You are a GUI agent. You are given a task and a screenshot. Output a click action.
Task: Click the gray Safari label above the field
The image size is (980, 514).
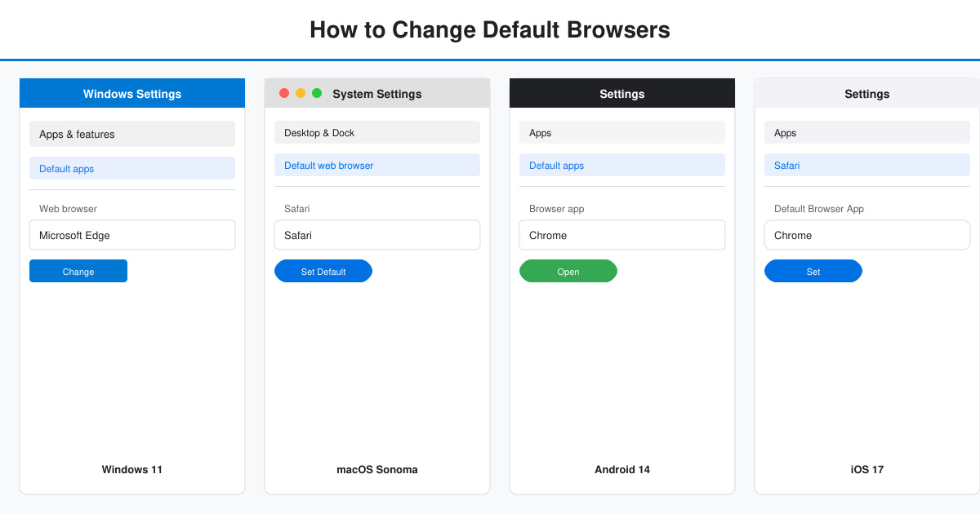[297, 209]
